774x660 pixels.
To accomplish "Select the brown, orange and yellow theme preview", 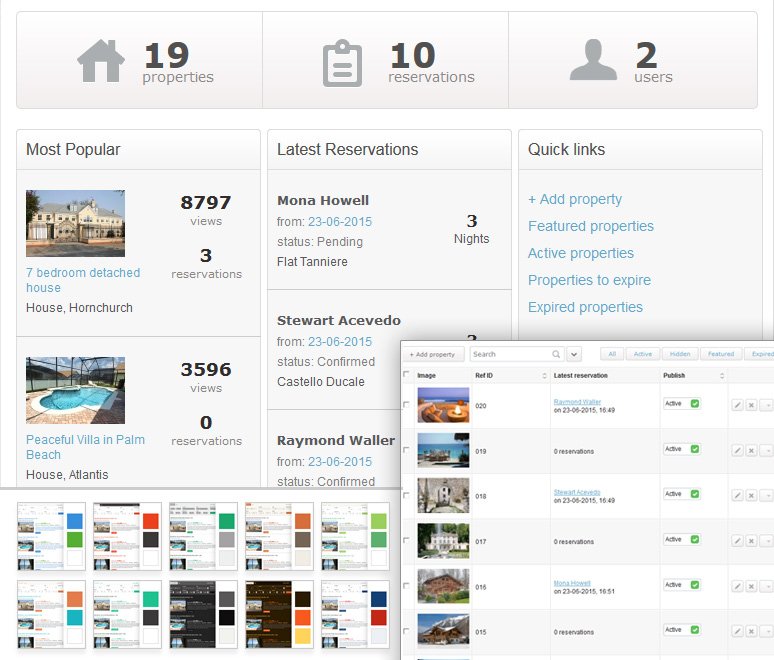I will click(x=279, y=615).
